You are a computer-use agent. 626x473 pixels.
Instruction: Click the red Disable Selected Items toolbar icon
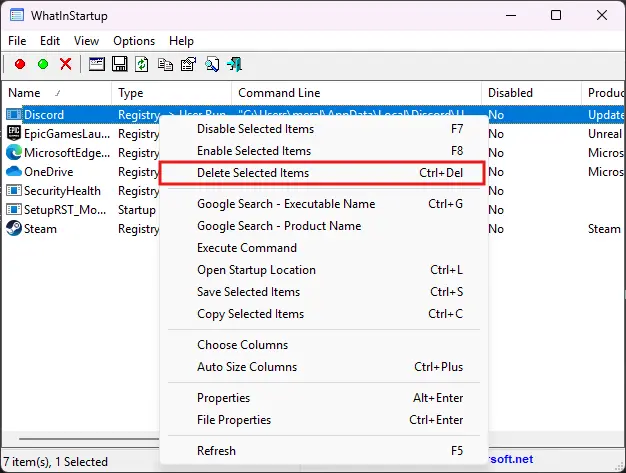pos(20,64)
